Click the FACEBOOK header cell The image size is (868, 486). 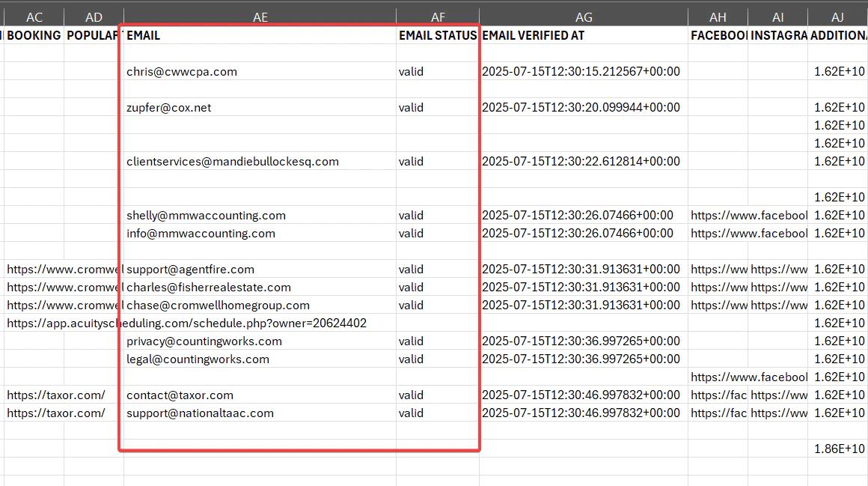(718, 35)
